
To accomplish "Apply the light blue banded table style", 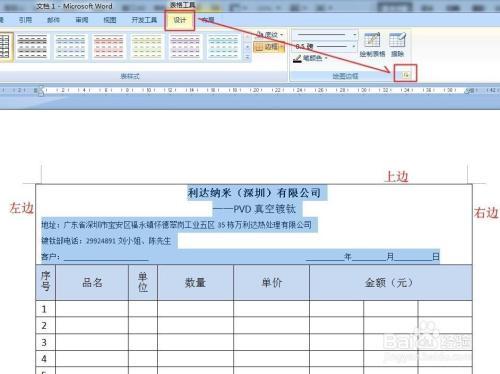I will [70, 47].
